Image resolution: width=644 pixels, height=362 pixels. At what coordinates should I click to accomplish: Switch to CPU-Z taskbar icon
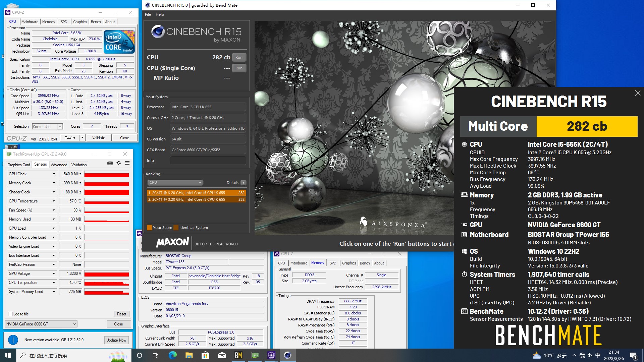(271, 355)
